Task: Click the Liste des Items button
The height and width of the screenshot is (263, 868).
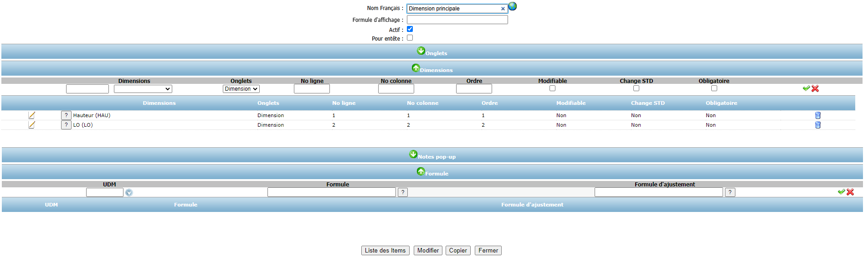Action: [x=385, y=251]
